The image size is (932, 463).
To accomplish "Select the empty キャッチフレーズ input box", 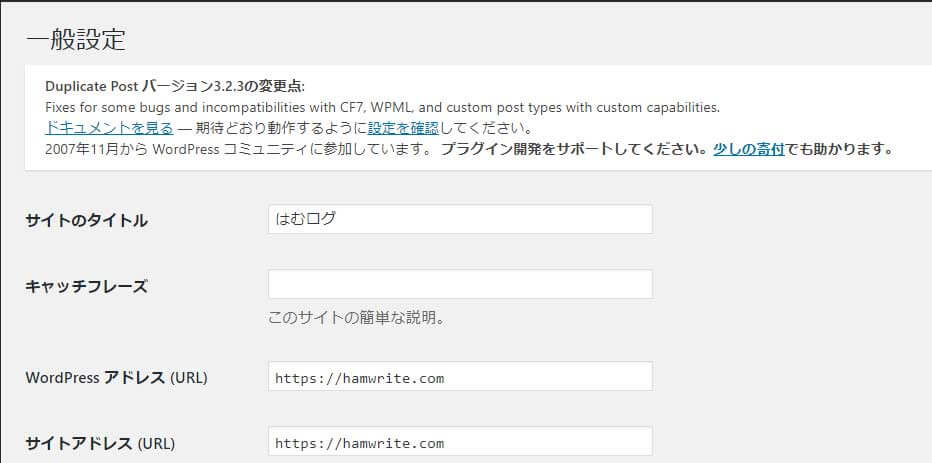I will point(460,284).
